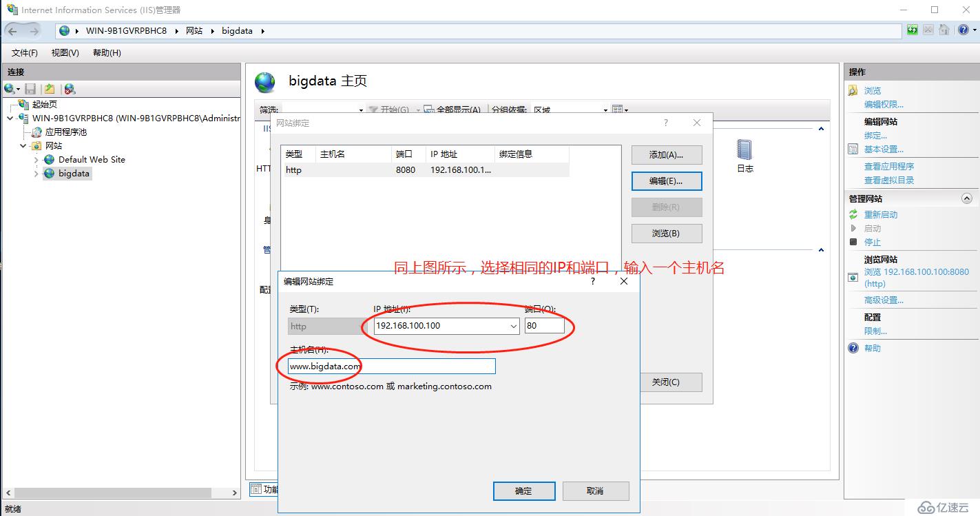Image resolution: width=980 pixels, height=516 pixels.
Task: Click the disconnect icon in Connections toolbar
Action: [x=70, y=89]
